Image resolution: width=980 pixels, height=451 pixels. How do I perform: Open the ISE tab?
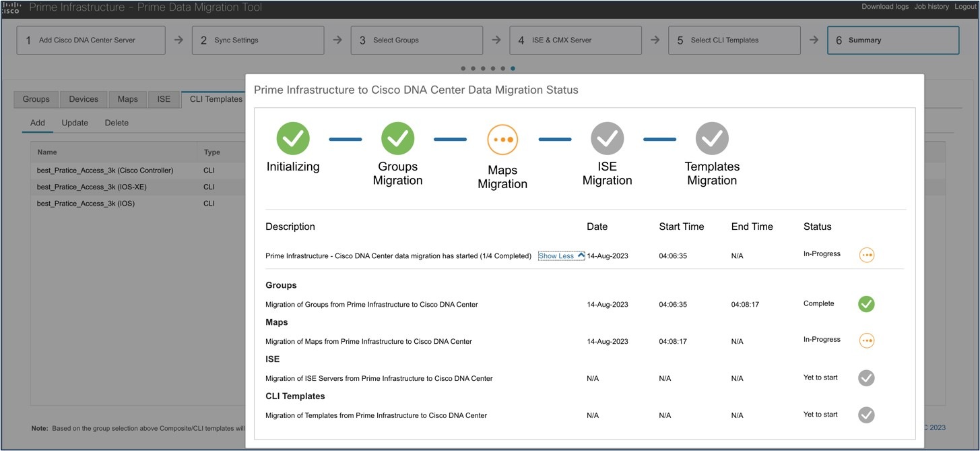click(164, 99)
